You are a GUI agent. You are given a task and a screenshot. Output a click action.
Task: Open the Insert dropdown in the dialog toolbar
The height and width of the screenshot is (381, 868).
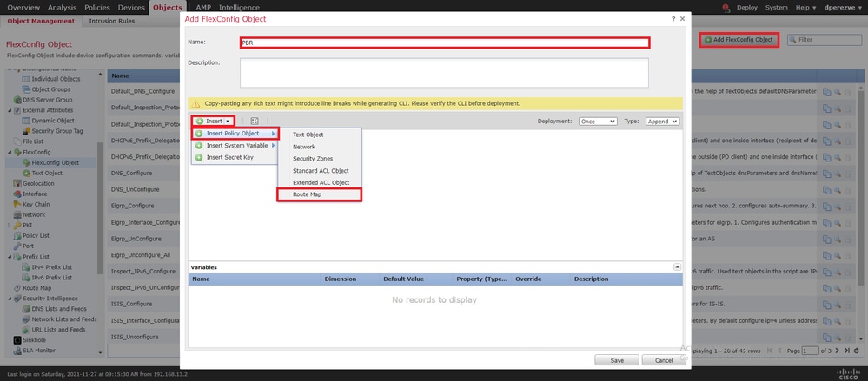(x=214, y=122)
